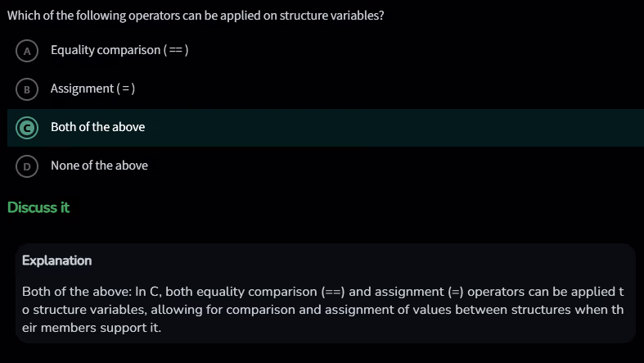Screen dimensions: 644x363
Task: Pick the D circle for None of the above
Action: (28, 166)
